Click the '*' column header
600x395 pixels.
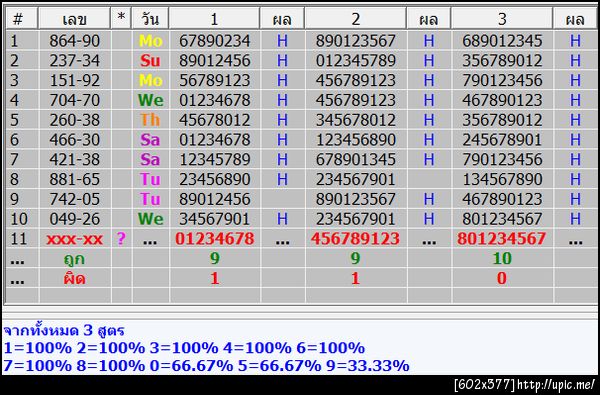tap(121, 18)
